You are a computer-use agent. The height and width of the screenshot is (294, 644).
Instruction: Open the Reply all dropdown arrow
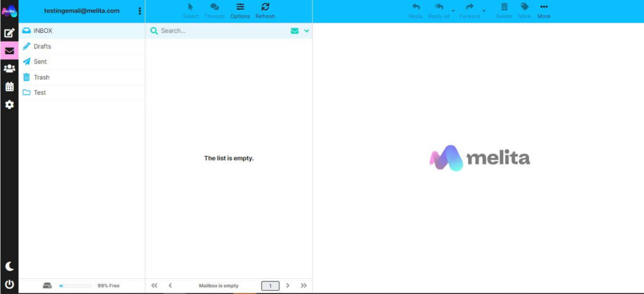(453, 11)
